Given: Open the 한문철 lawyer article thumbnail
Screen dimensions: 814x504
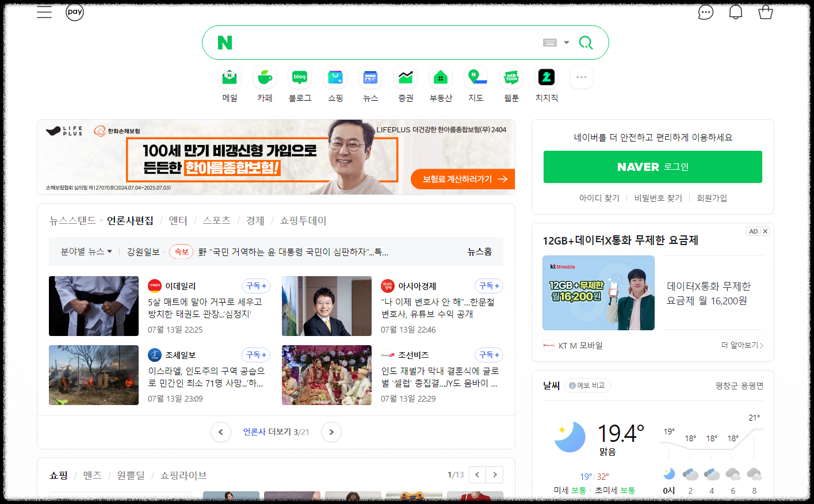Looking at the screenshot, I should coord(327,306).
